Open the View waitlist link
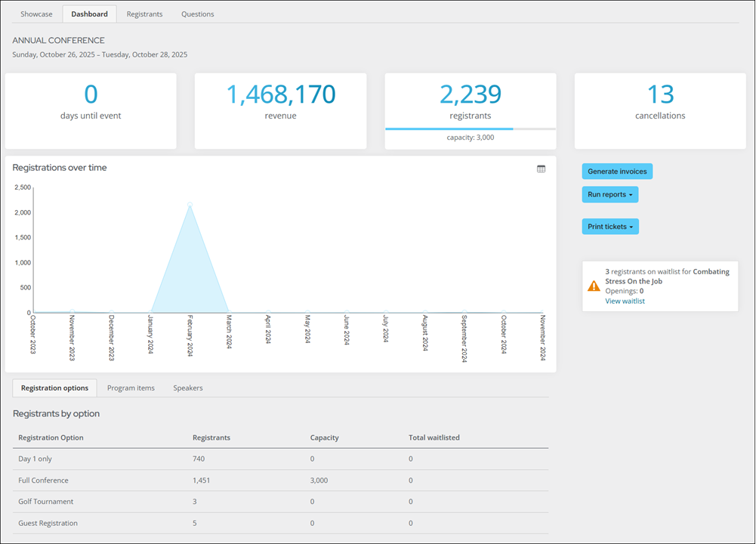 625,301
